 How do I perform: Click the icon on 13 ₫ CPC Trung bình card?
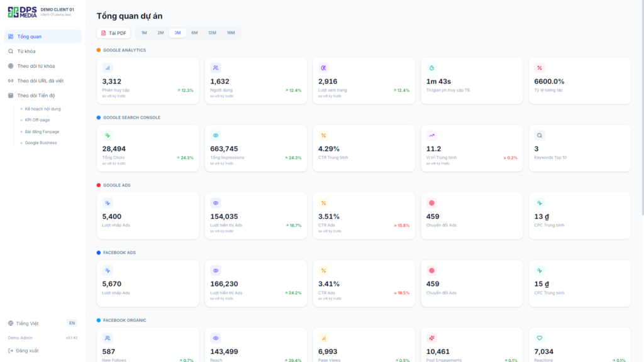tap(540, 203)
